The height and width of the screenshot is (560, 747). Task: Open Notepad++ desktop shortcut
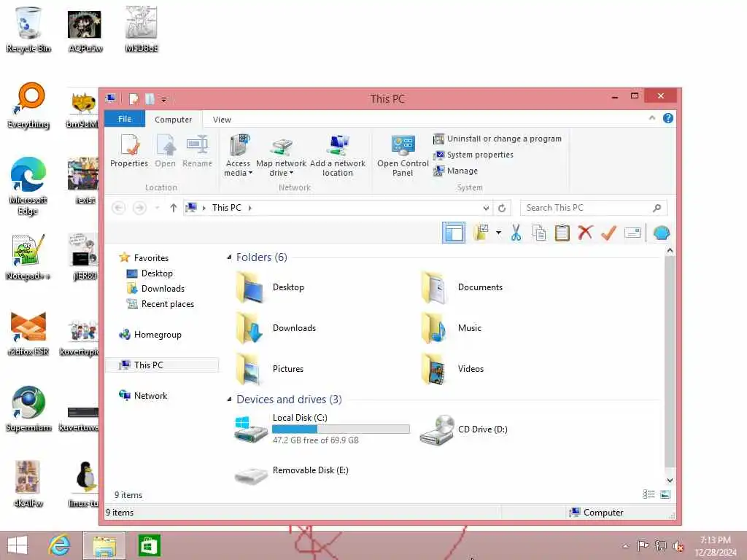point(28,257)
